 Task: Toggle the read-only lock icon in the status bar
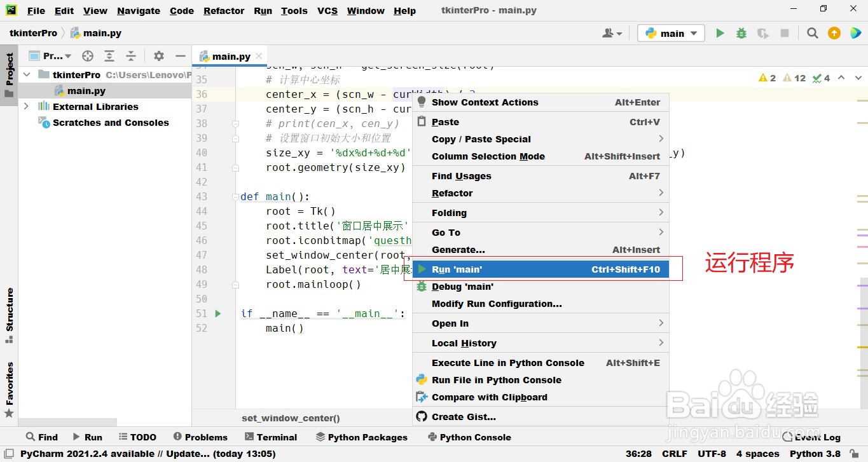click(x=854, y=454)
